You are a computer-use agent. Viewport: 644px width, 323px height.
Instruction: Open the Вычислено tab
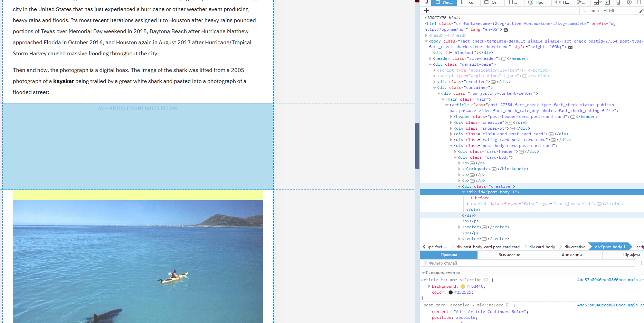coord(509,255)
